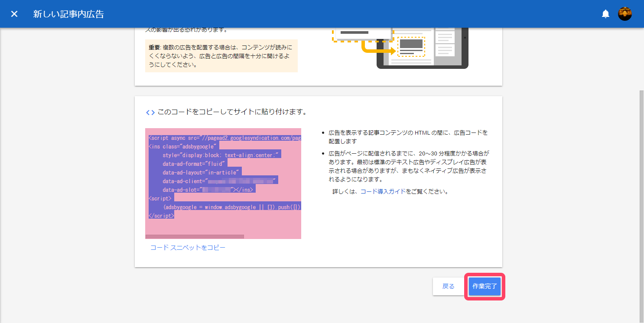Click the data-ad-format="fluid" code line
This screenshot has height=323, width=644.
click(194, 164)
